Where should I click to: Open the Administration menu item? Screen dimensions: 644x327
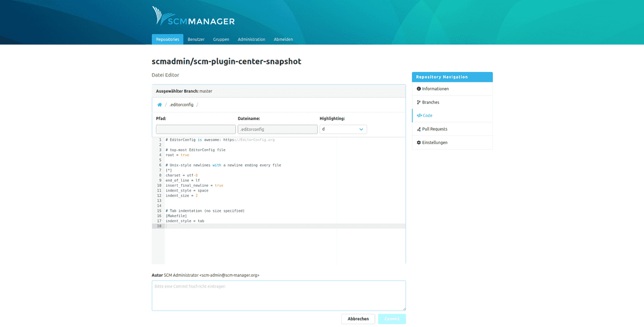coord(251,39)
